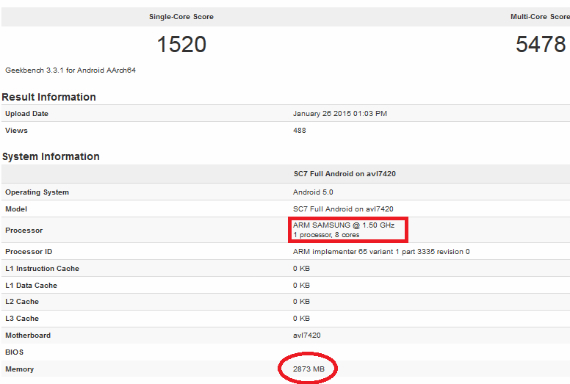This screenshot has width=570, height=384.
Task: Click the Upload Date label
Action: click(x=27, y=113)
